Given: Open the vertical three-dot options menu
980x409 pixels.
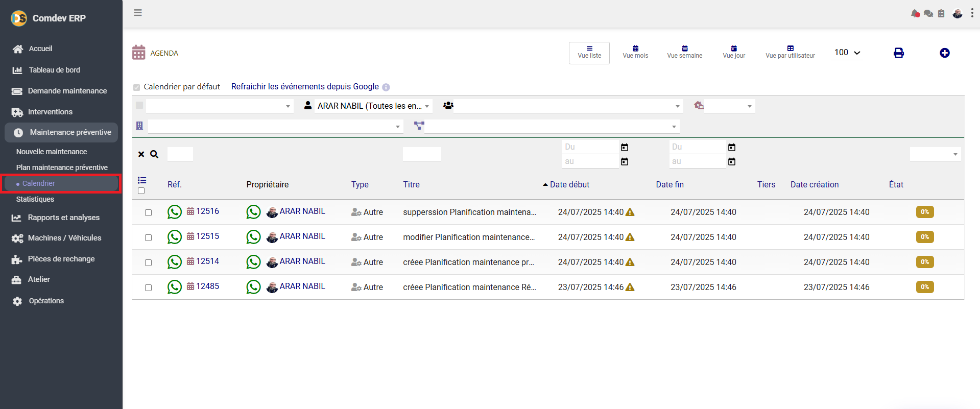Looking at the screenshot, I should (972, 13).
